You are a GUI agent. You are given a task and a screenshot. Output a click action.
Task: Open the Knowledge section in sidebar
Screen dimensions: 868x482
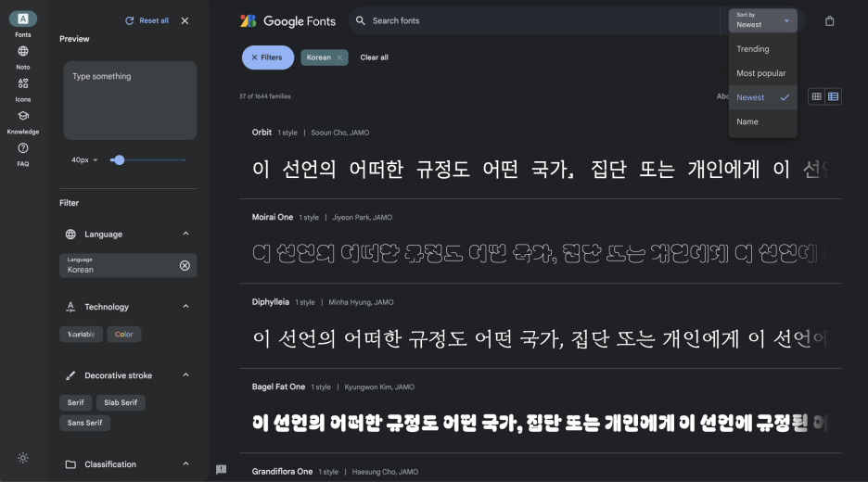coord(22,121)
